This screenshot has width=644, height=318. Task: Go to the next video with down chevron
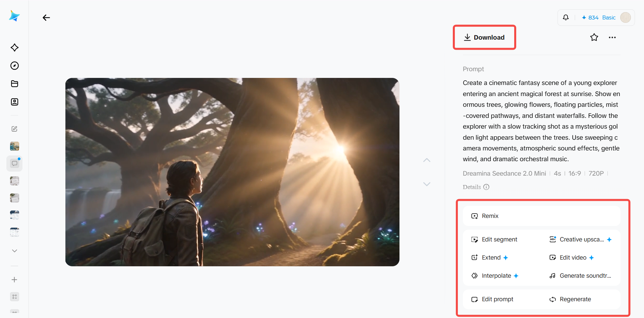427,184
